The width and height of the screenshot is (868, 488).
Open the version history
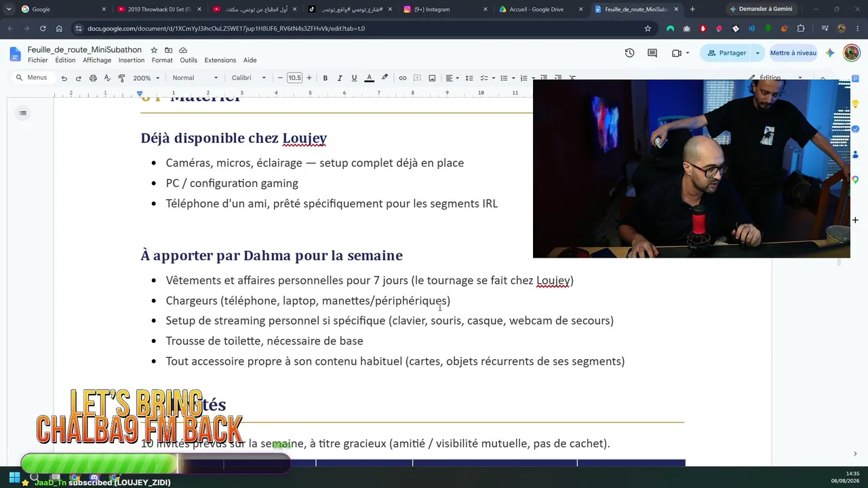[629, 53]
